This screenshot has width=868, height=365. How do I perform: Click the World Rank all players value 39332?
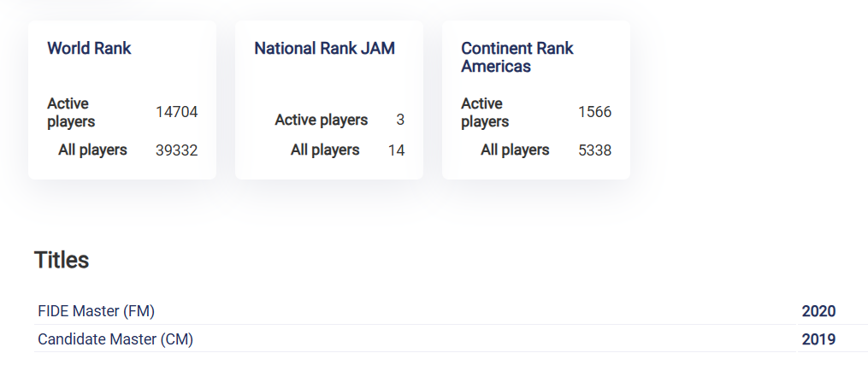[176, 150]
